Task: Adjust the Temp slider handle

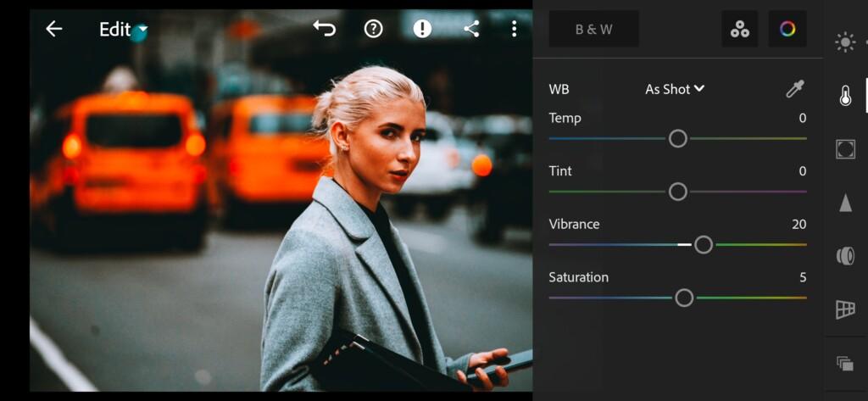Action: 677,138
